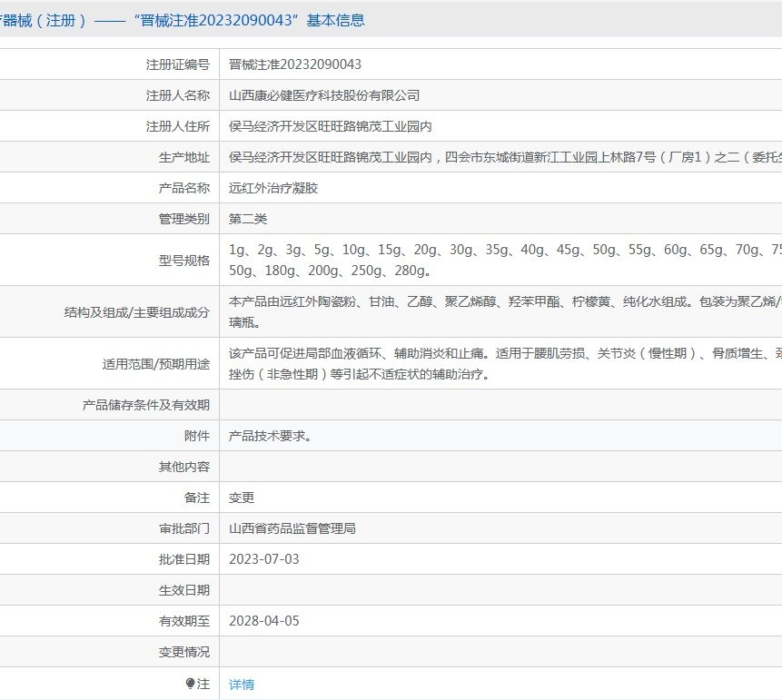Screen dimensions: 782x700
Task: Click the 管理类别 row label
Action: [184, 219]
